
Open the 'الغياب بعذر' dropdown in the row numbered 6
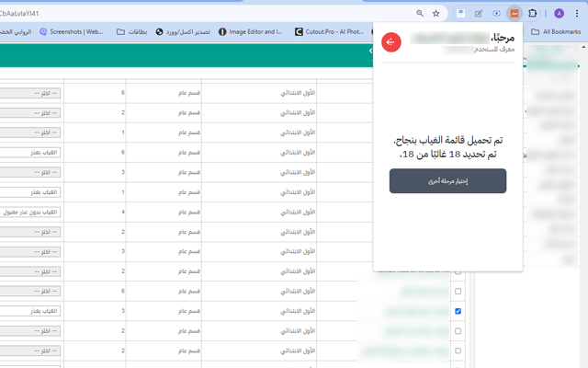click(x=30, y=153)
